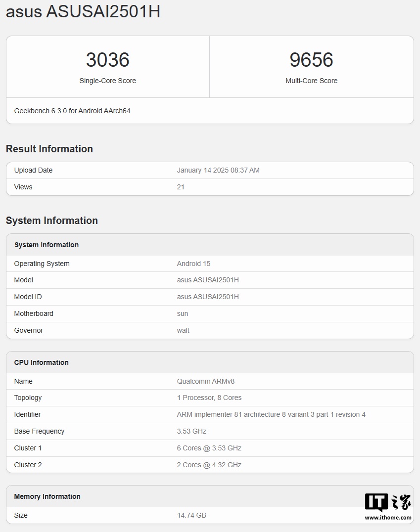Select the single-core score 3036
The image size is (420, 532).
point(107,60)
